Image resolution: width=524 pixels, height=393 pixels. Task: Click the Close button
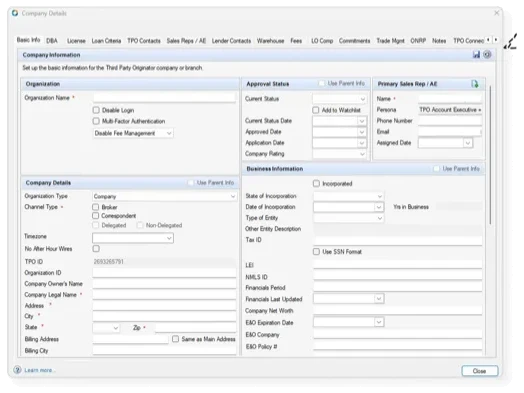(x=480, y=371)
